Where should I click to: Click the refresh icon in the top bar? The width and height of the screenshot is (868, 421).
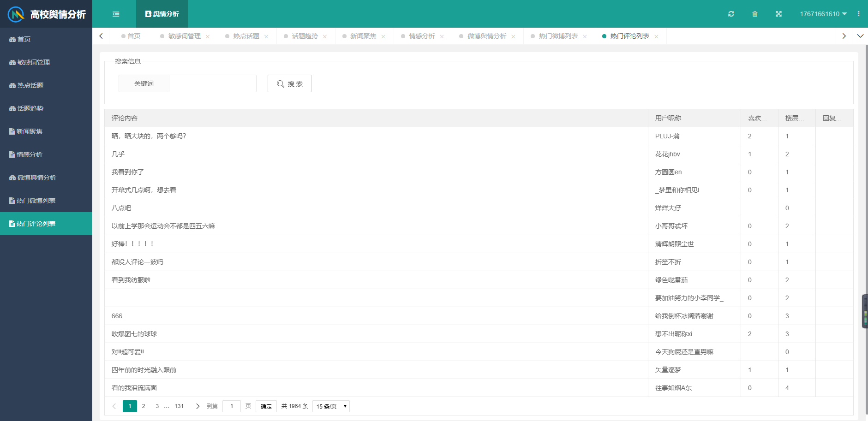tap(731, 14)
